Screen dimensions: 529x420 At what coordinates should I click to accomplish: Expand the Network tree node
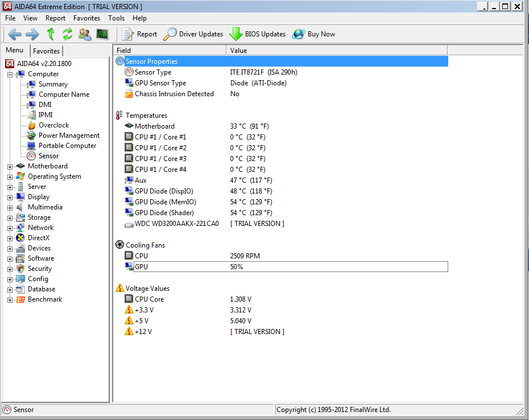point(10,228)
